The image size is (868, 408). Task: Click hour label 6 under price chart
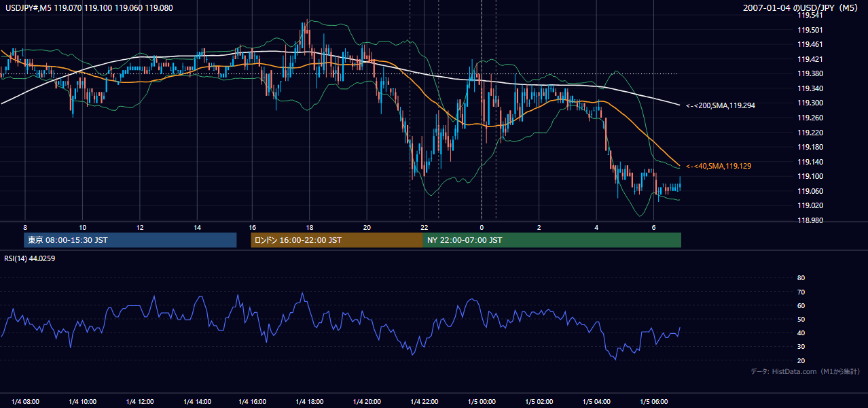tap(653, 227)
